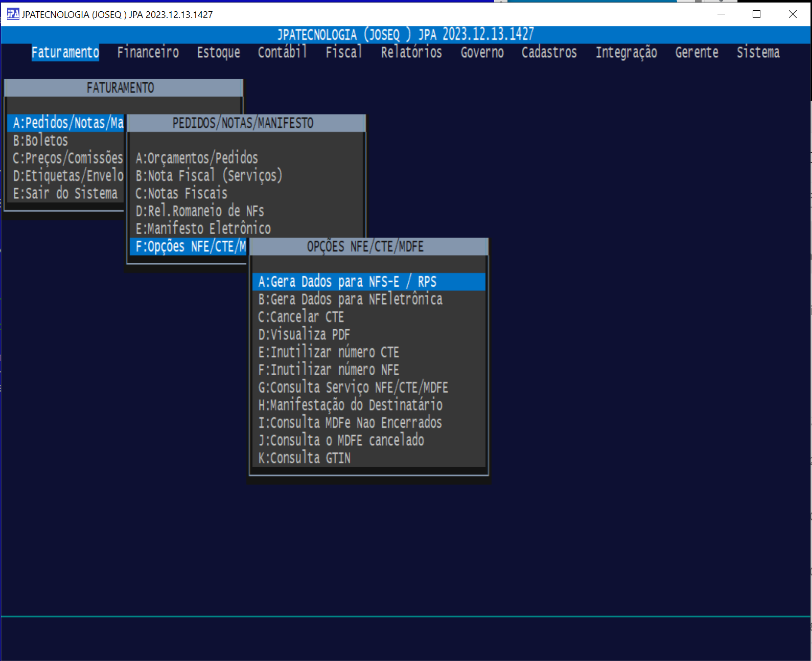Screen dimensions: 812x661
Task: Select C:Notas Fiscais option
Action: click(181, 194)
